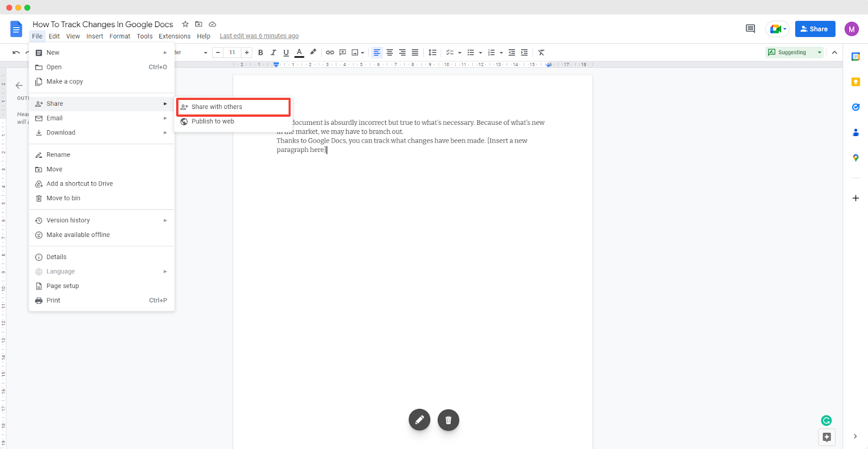This screenshot has width=868, height=449.
Task: Apply bold formatting
Action: pyautogui.click(x=260, y=53)
